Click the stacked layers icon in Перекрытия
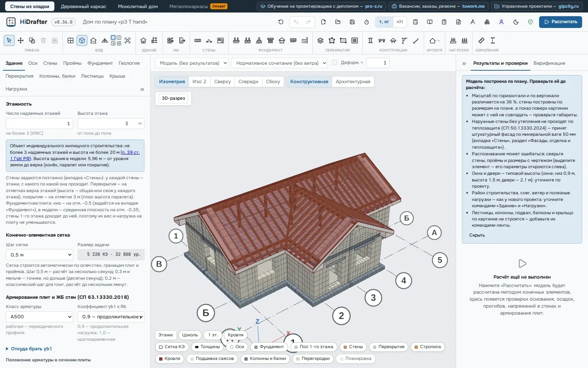 [x=320, y=40]
